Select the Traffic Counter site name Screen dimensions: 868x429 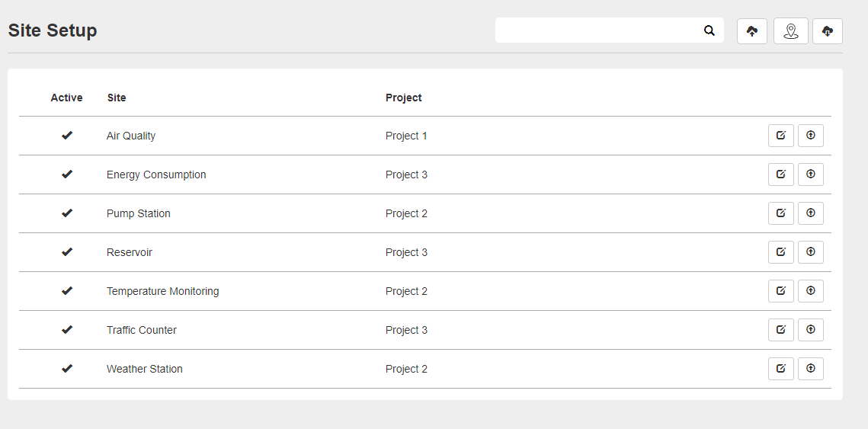(x=142, y=330)
